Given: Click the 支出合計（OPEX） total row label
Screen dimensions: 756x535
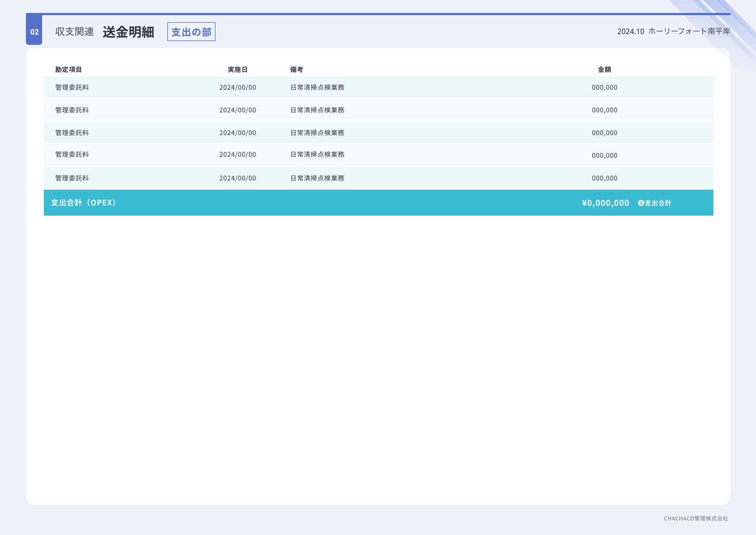Looking at the screenshot, I should (84, 203).
